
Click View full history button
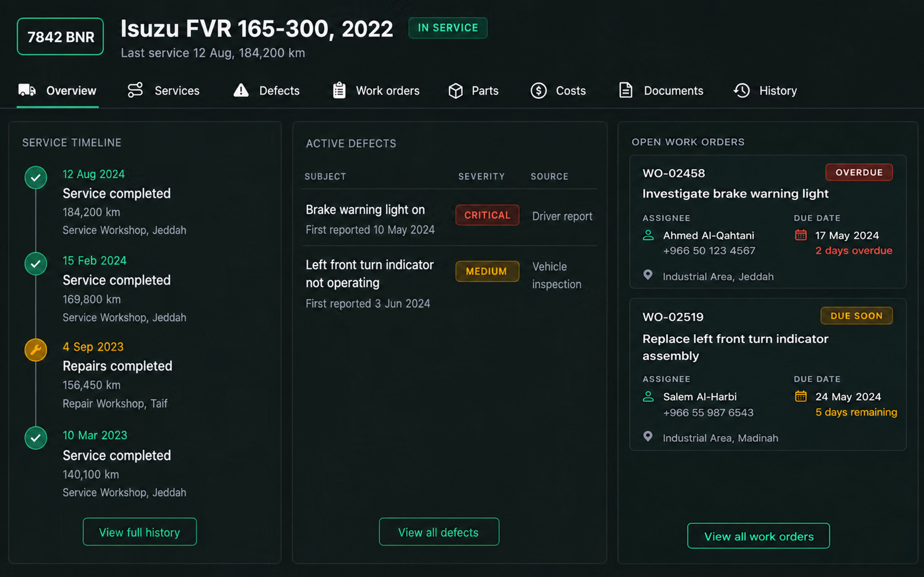(x=140, y=532)
